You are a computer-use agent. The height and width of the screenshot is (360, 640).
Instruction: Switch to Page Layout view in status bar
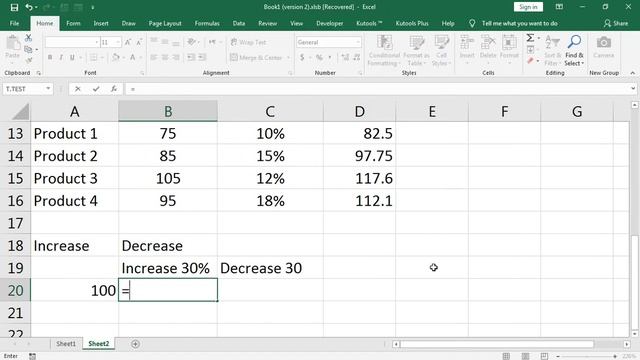525,356
